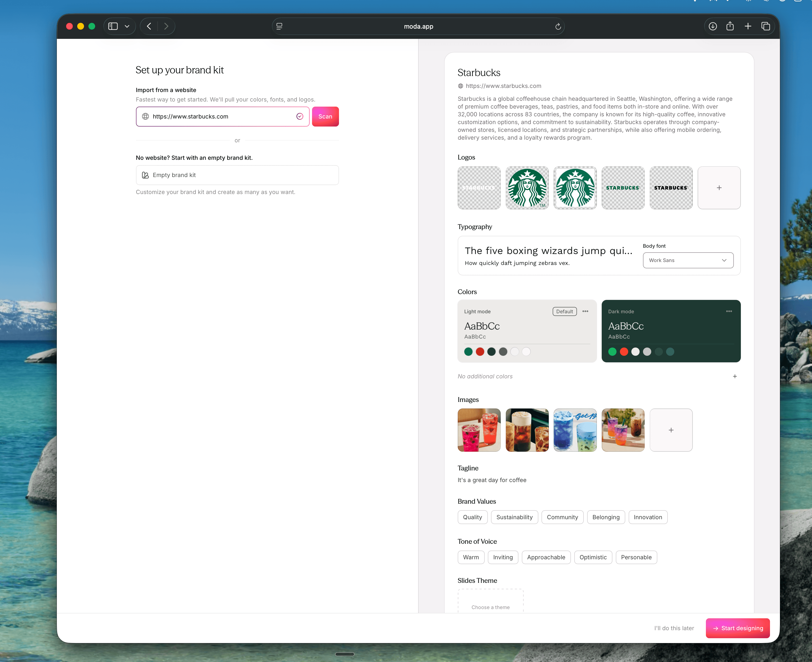The width and height of the screenshot is (812, 662).
Task: Add a new logo with plus tile
Action: coord(719,188)
